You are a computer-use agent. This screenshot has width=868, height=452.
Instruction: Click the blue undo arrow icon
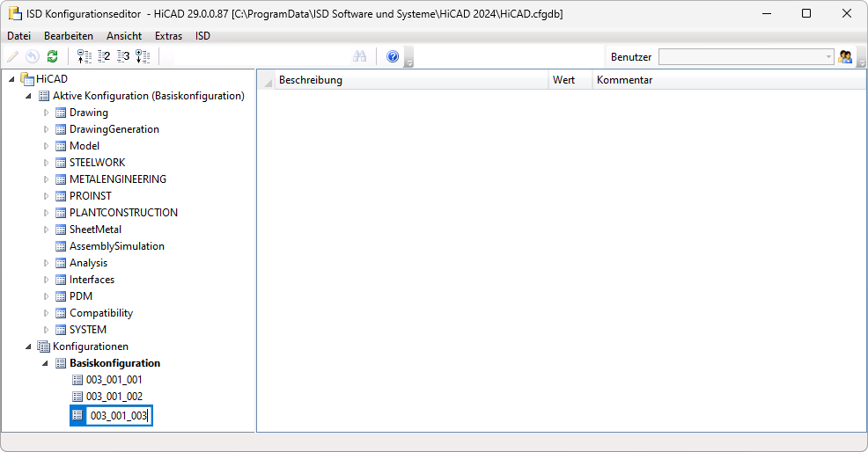pyautogui.click(x=33, y=56)
